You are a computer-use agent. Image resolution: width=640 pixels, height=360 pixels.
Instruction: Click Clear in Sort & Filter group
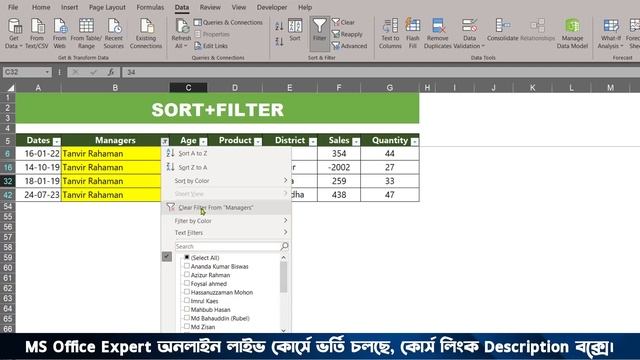[x=343, y=22]
